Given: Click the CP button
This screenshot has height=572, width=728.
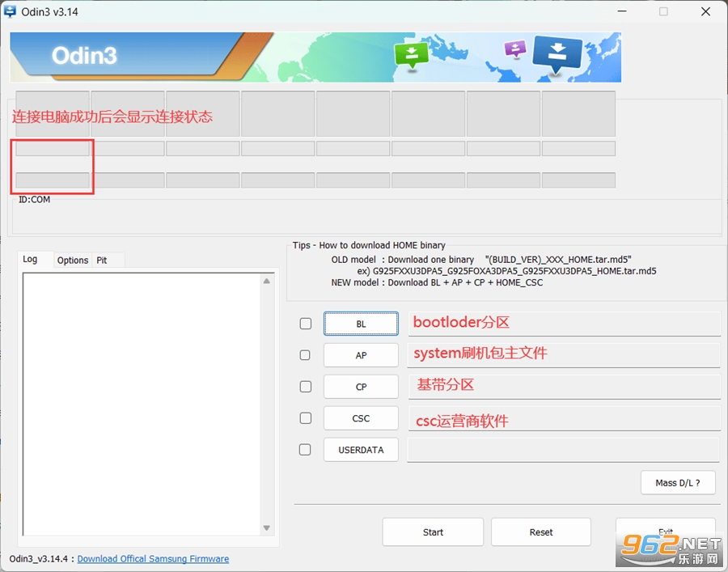Looking at the screenshot, I should tap(361, 387).
